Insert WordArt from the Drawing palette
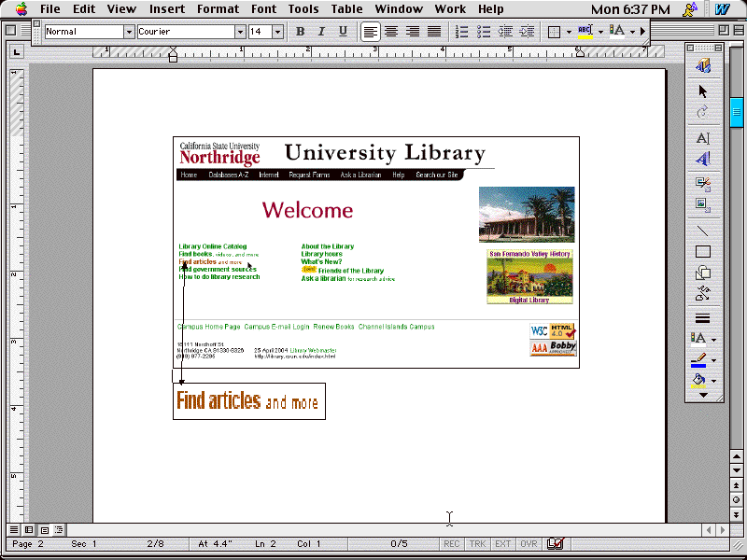747x560 pixels. click(703, 159)
